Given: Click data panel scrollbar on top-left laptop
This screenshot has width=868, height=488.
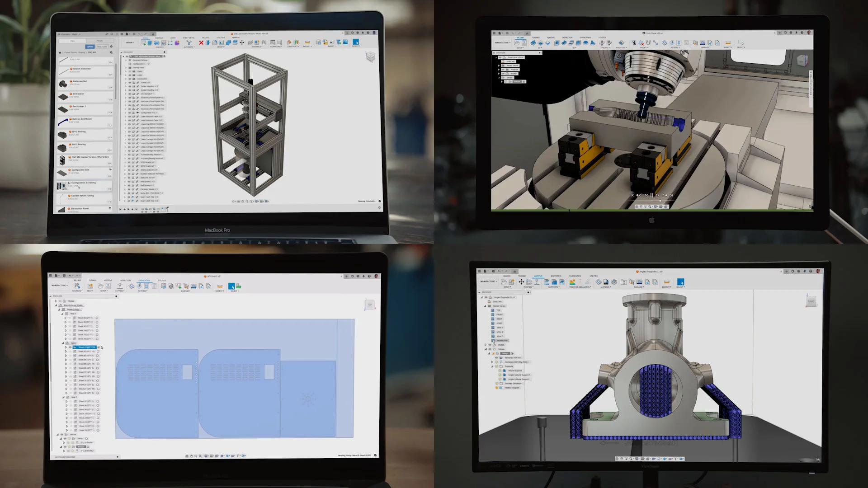Looking at the screenshot, I should click(x=115, y=81).
